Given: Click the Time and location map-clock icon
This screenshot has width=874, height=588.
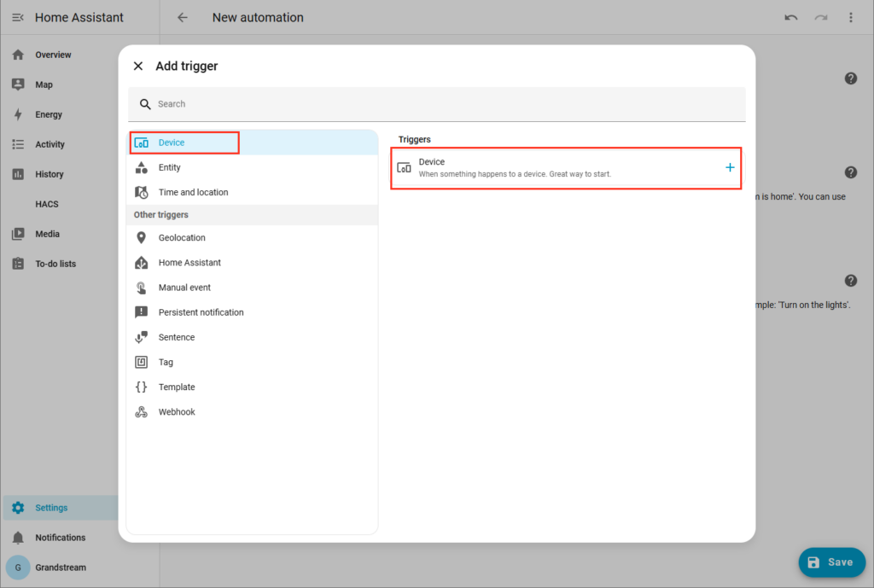Looking at the screenshot, I should pyautogui.click(x=142, y=192).
